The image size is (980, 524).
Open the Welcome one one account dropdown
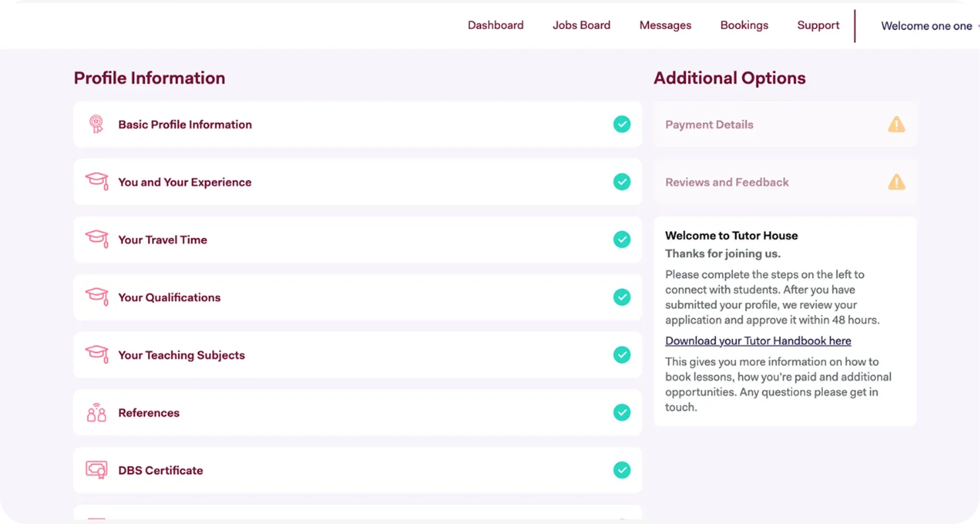tap(928, 26)
